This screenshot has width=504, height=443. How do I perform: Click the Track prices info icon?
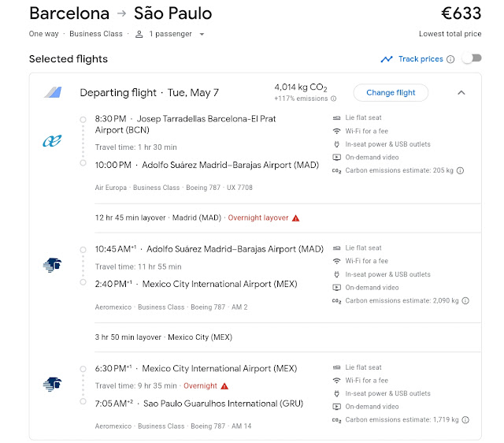[x=450, y=59]
